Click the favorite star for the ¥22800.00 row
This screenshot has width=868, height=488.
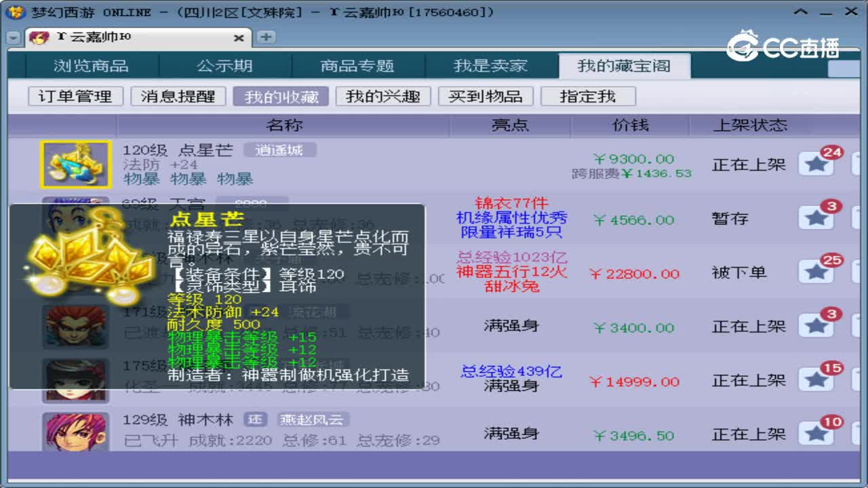coord(816,272)
